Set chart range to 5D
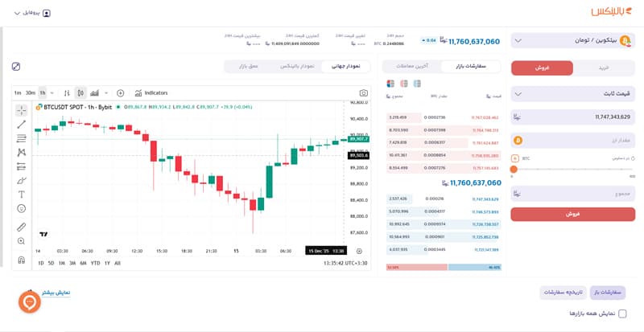The height and width of the screenshot is (332, 644). point(51,263)
